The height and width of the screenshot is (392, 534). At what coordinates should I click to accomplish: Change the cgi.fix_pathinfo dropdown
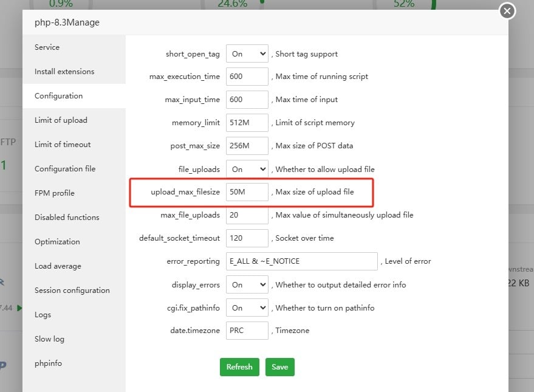pyautogui.click(x=247, y=308)
